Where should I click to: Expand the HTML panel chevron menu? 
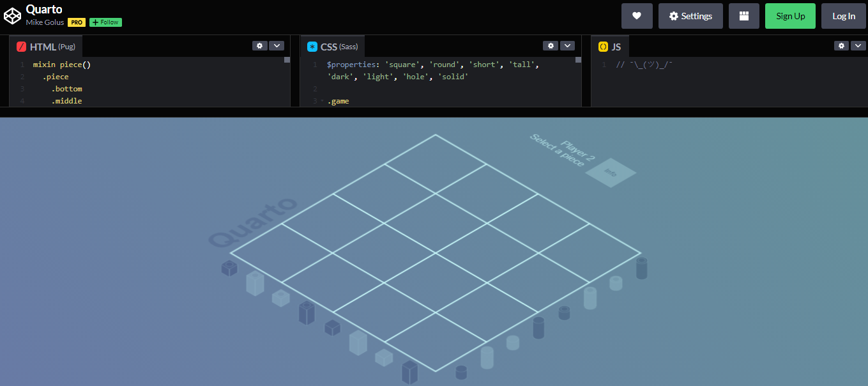click(277, 45)
